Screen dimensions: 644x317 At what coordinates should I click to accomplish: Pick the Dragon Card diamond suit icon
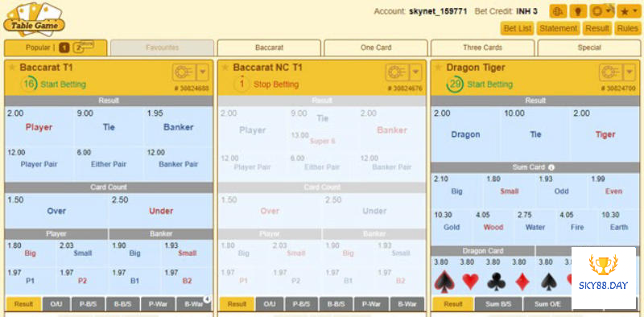click(x=522, y=282)
